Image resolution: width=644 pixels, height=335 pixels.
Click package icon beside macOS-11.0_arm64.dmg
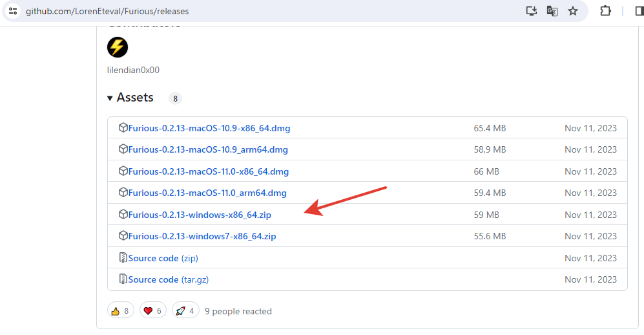point(123,192)
